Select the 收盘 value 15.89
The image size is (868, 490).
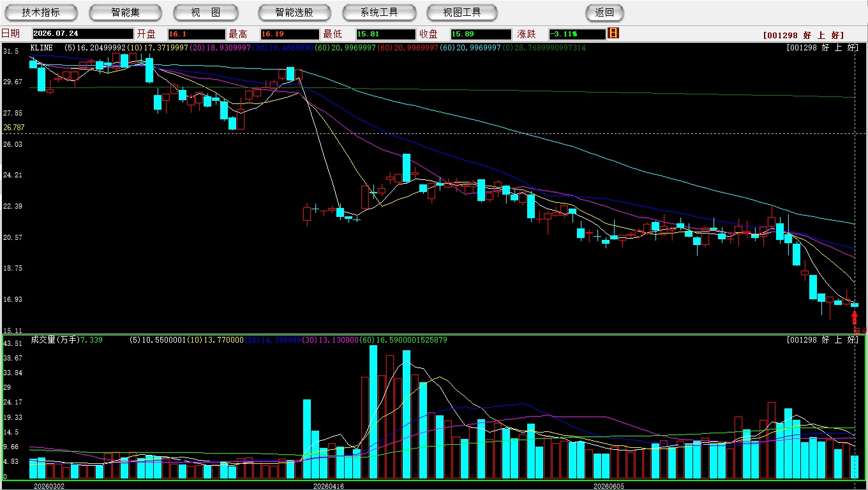coord(481,34)
